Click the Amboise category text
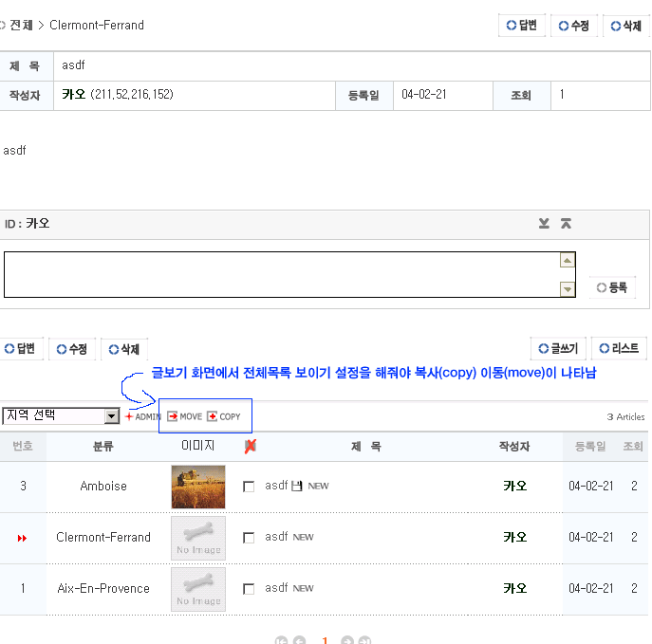This screenshot has width=652, height=644. pyautogui.click(x=103, y=486)
